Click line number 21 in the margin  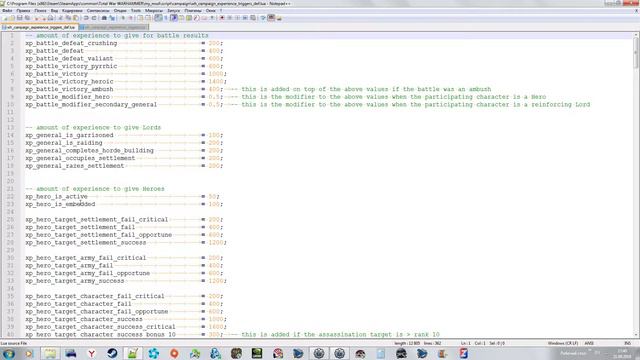tap(10, 189)
